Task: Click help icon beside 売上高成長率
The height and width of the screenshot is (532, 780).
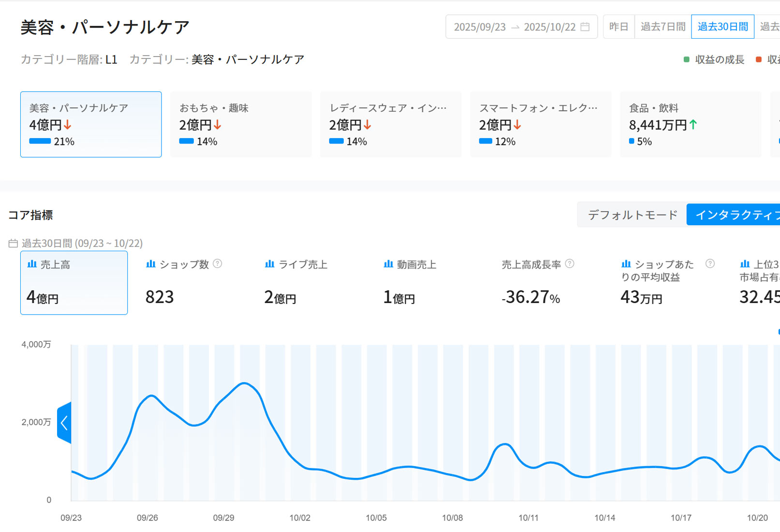Action: 570,264
